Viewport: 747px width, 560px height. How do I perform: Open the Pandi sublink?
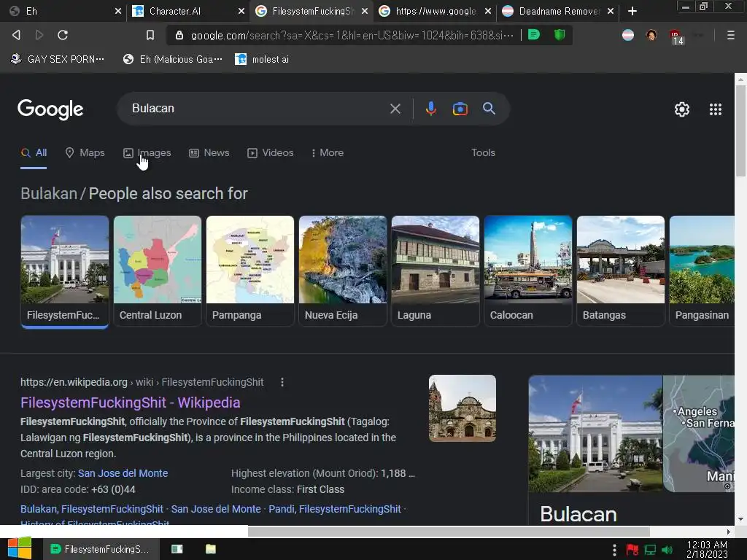coord(334,509)
